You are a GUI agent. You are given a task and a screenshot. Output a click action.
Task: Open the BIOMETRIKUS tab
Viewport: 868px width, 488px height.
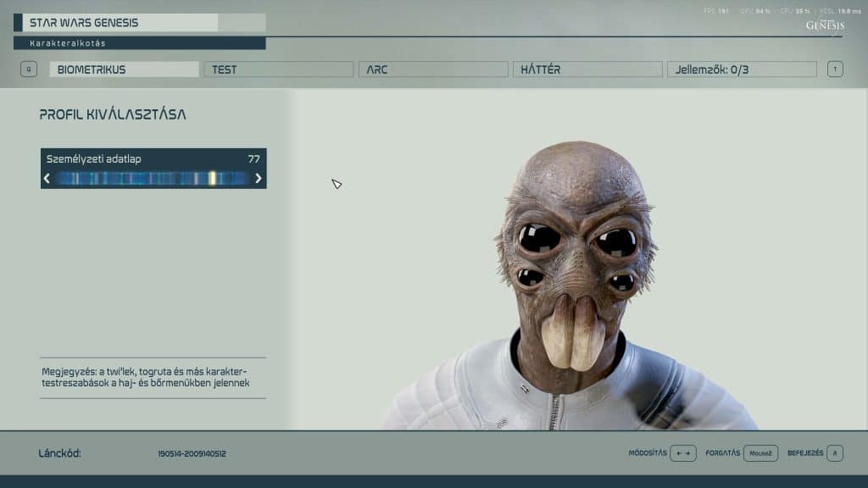[124, 69]
